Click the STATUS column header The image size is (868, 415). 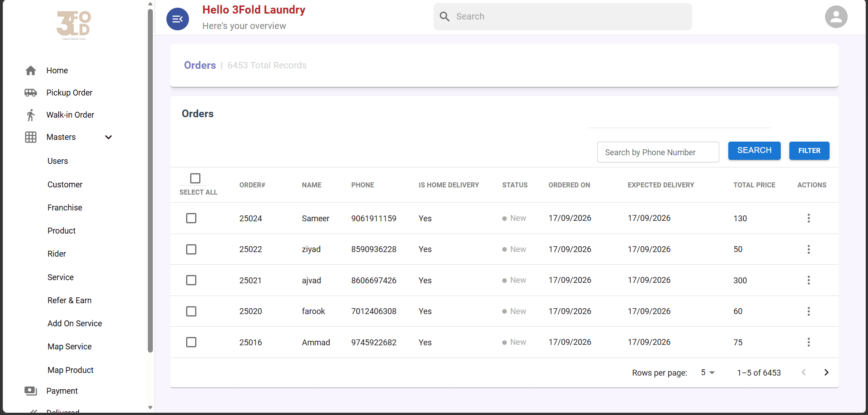(x=515, y=185)
